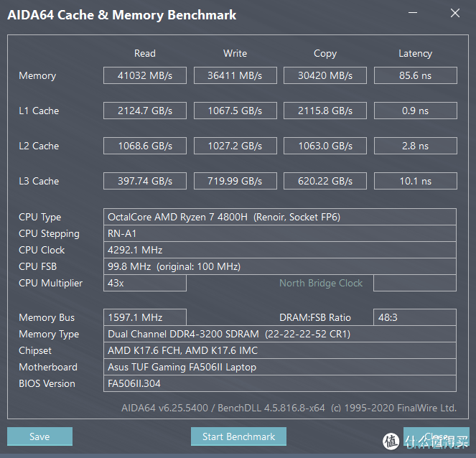Click L1 Cache Latency 0.9 ns
This screenshot has height=458, width=476.
tap(415, 111)
